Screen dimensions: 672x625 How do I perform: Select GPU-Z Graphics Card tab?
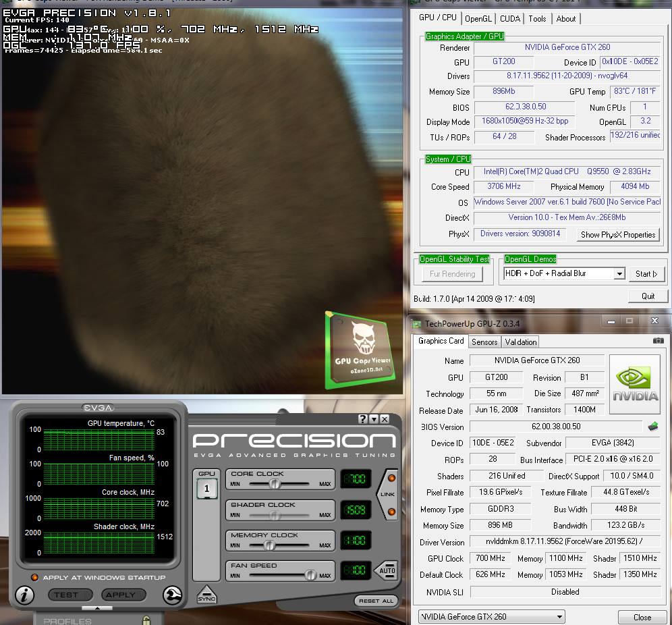point(441,341)
